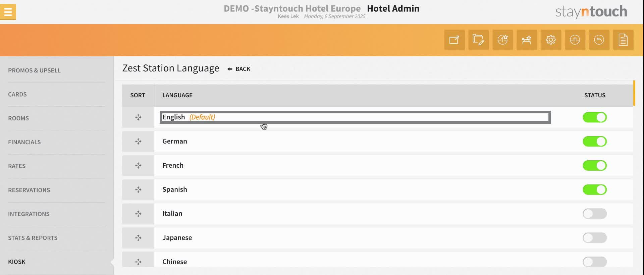Screen dimensions: 644x275
Task: Open the hamburger menu
Action: (8, 12)
